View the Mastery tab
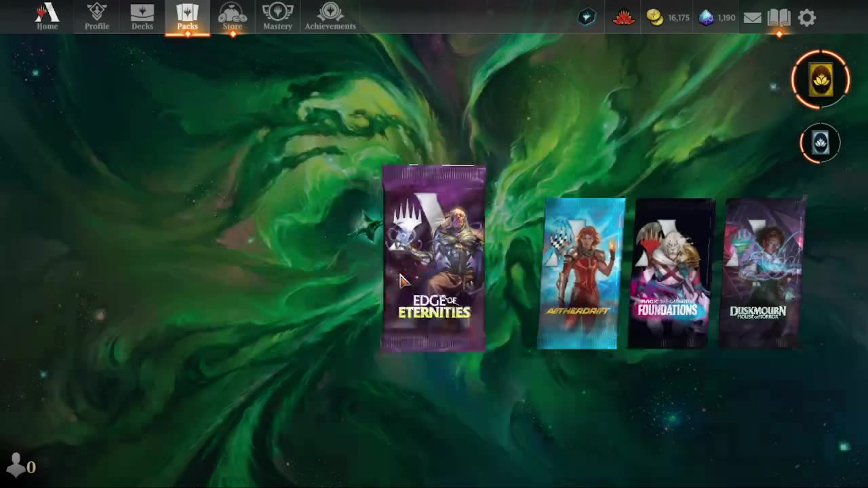The width and height of the screenshot is (868, 488). tap(277, 17)
